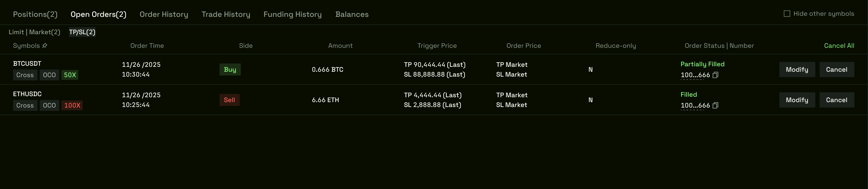
Task: Open the Order History tab
Action: [164, 14]
